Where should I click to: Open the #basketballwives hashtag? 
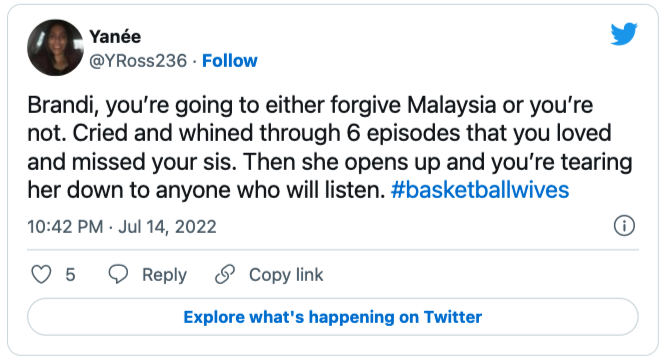click(x=480, y=190)
